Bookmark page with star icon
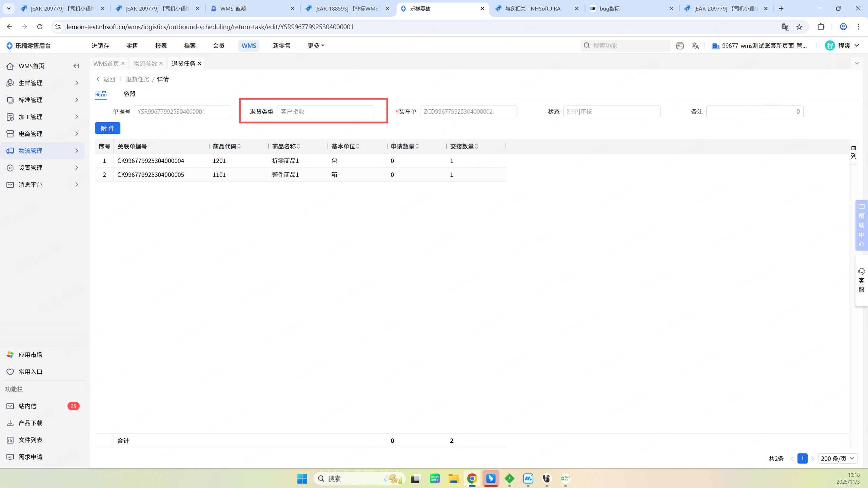The image size is (868, 488). tap(800, 27)
